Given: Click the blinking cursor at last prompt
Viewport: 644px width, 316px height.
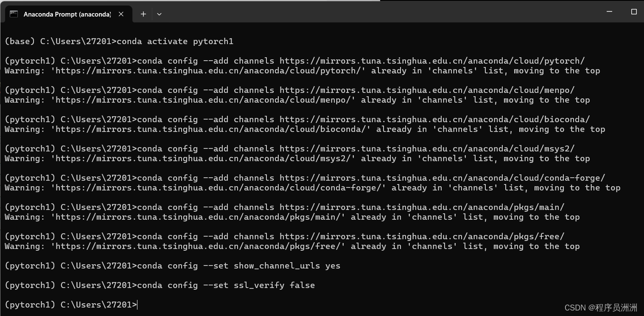Looking at the screenshot, I should click(138, 305).
